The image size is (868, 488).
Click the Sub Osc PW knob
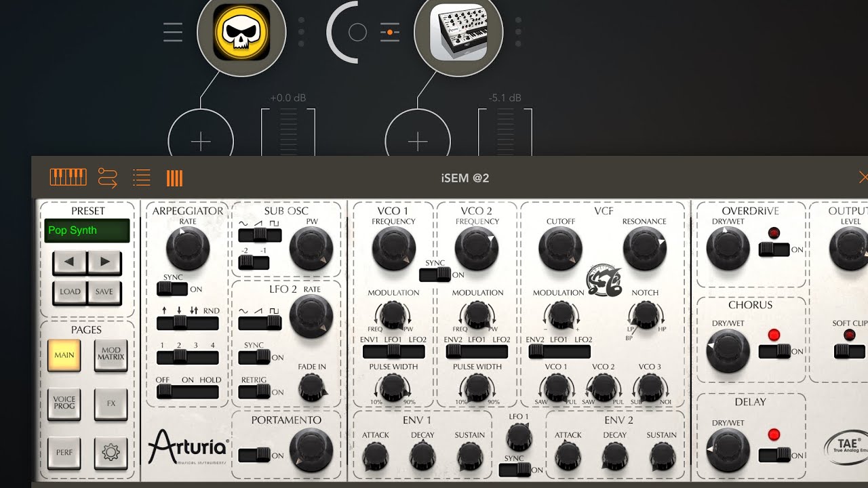311,249
